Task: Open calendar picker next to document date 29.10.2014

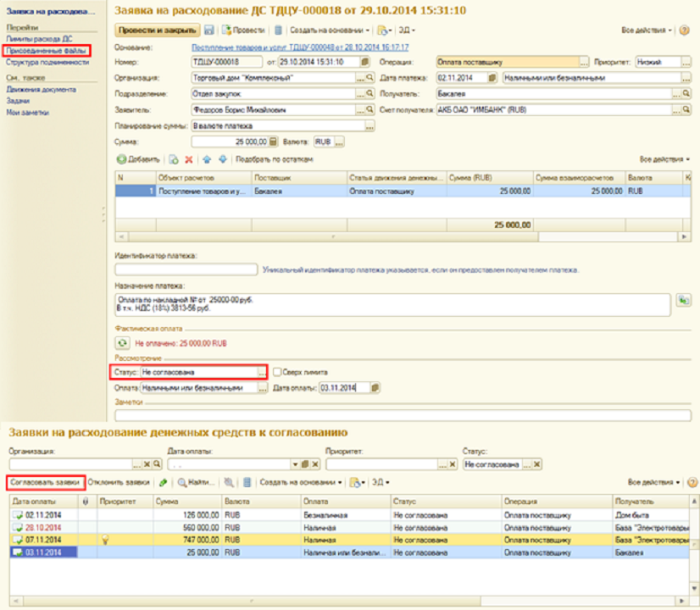Action: (x=364, y=62)
